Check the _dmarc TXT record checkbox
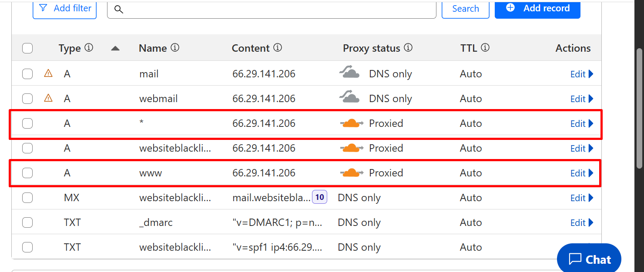The image size is (644, 272). click(x=27, y=222)
